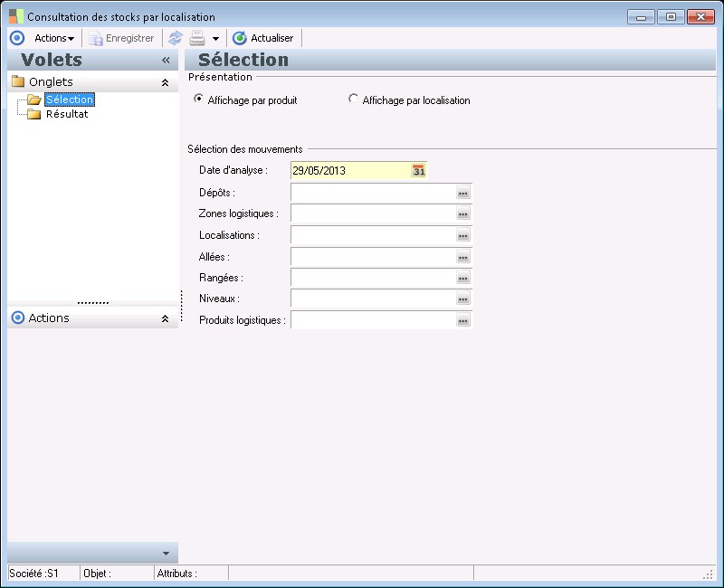Click the Onglets folder icon
724x588 pixels.
(x=18, y=81)
